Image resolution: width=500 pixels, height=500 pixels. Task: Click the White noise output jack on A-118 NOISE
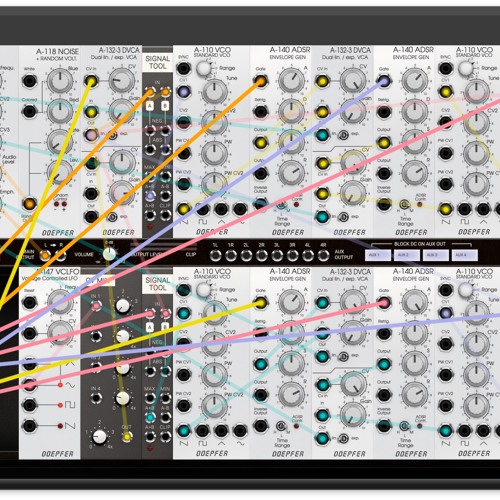pos(29,81)
